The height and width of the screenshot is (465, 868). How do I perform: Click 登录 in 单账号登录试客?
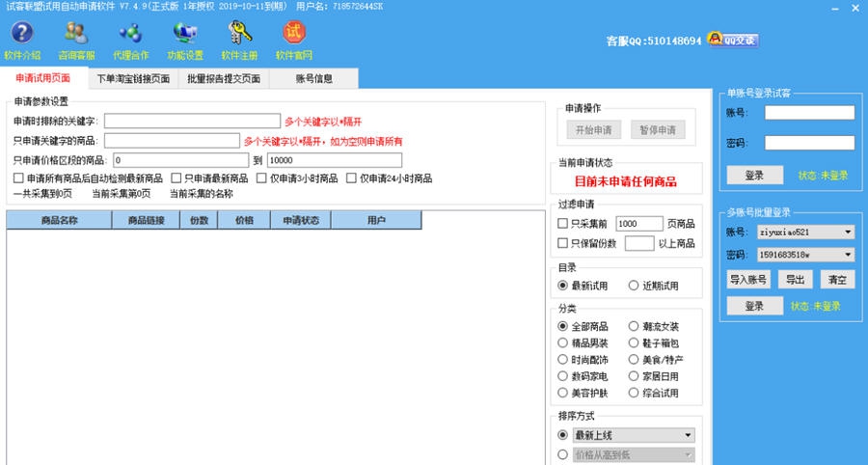[754, 176]
